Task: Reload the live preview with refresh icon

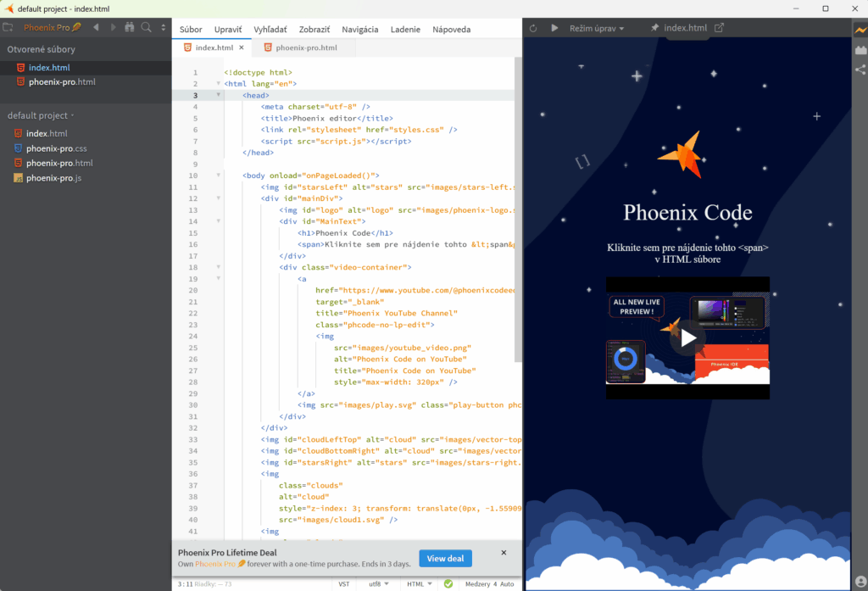Action: tap(533, 28)
